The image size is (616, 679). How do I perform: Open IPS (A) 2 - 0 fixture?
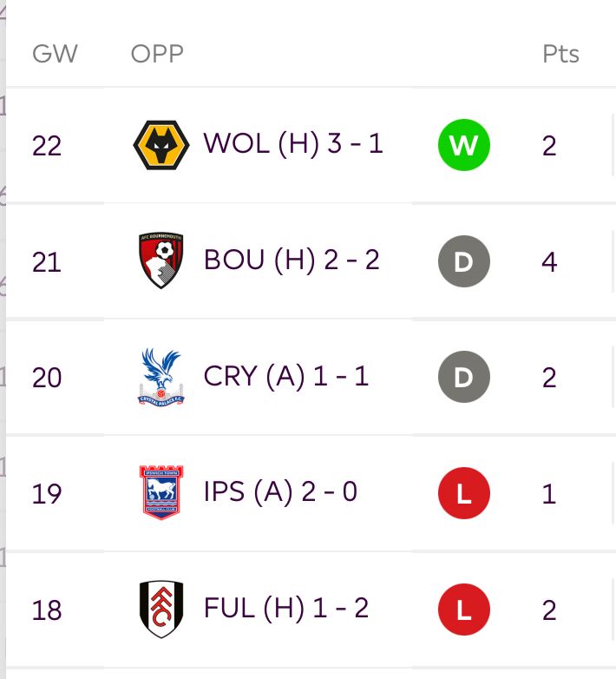[x=280, y=492]
